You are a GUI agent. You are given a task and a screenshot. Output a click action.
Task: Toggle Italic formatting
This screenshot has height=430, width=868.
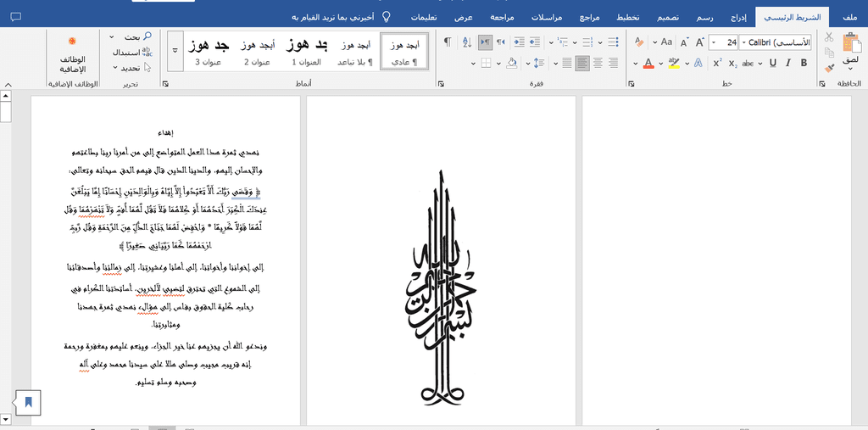787,63
